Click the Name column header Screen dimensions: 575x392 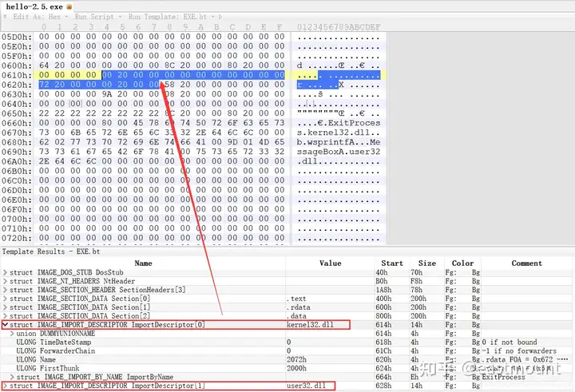(x=143, y=263)
